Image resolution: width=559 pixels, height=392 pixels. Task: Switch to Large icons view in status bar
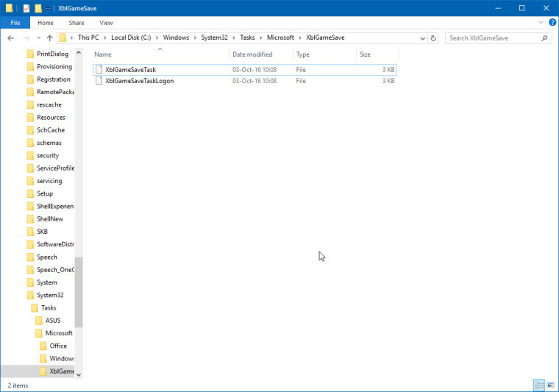[x=551, y=385]
